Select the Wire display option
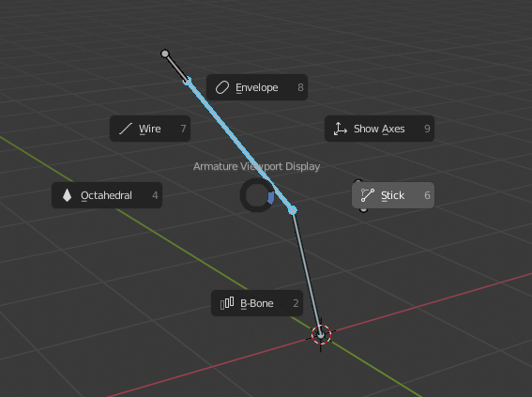This screenshot has width=532, height=397. (x=150, y=129)
